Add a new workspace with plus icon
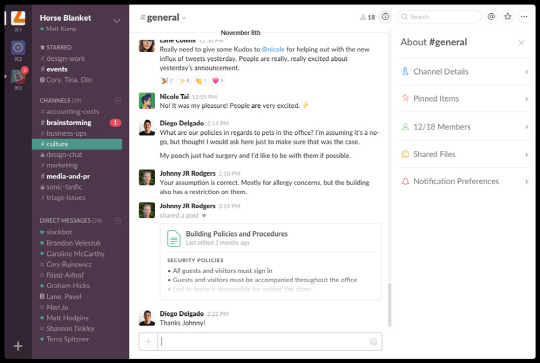 pyautogui.click(x=18, y=346)
